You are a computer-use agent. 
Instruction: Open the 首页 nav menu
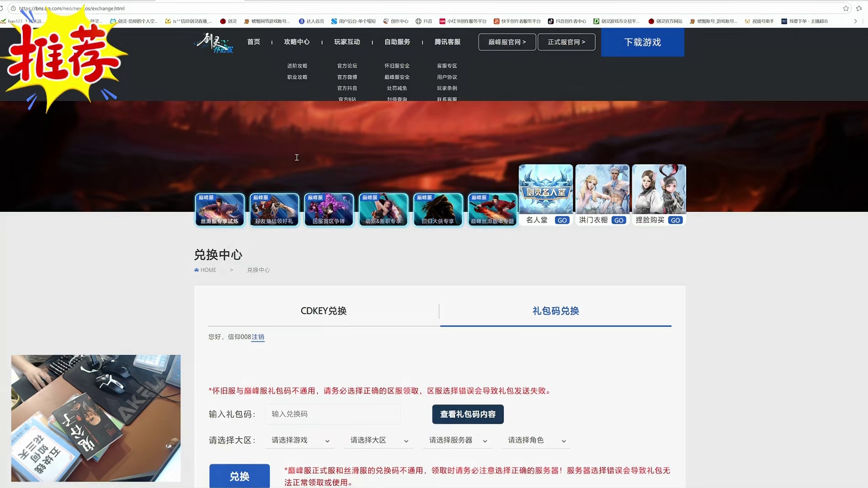[x=254, y=42]
